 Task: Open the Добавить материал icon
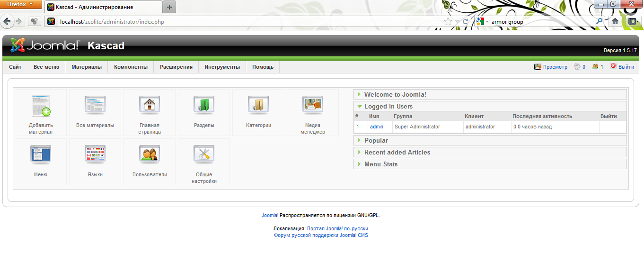pyautogui.click(x=41, y=113)
